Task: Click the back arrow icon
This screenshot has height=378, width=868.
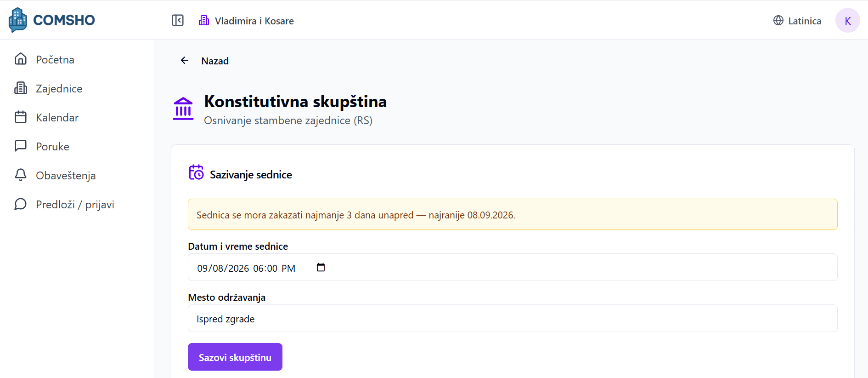Action: coord(185,60)
